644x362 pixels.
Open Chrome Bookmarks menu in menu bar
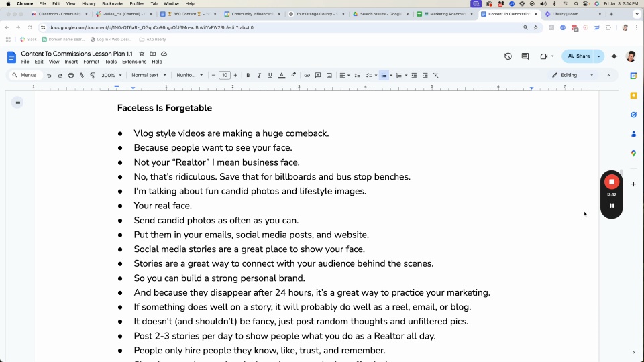tap(113, 4)
